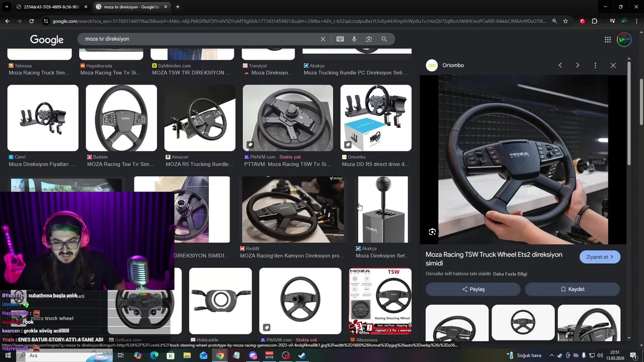
Task: Go to next image in preview panel
Action: pyautogui.click(x=578, y=65)
